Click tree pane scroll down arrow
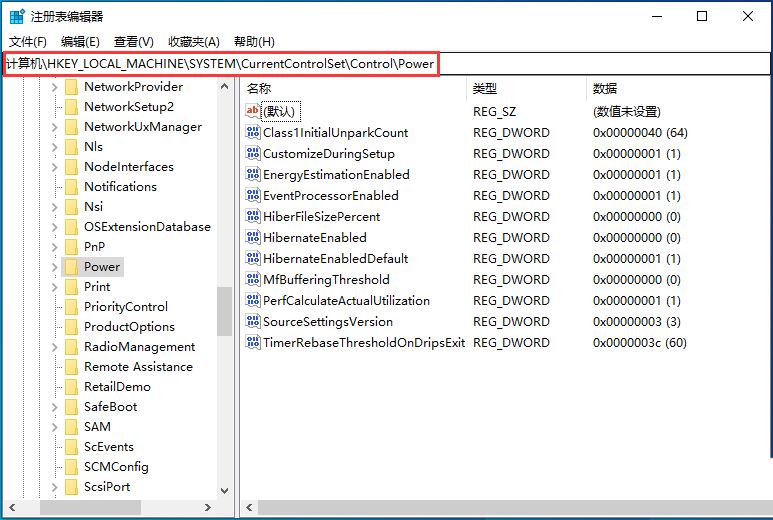Screen dimensions: 773x520 click(224, 490)
